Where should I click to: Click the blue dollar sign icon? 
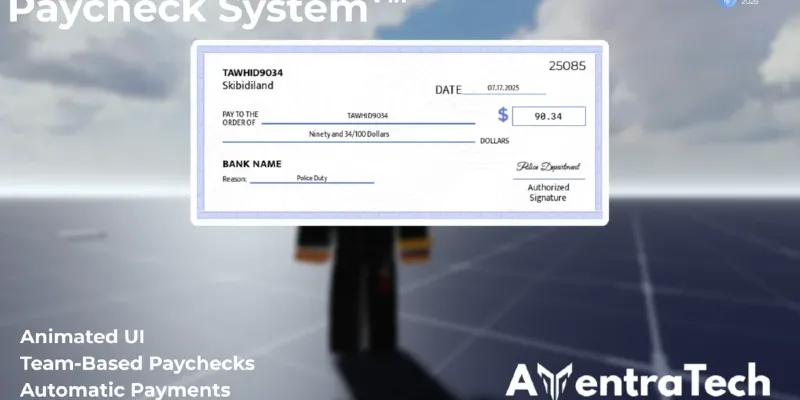[x=503, y=115]
